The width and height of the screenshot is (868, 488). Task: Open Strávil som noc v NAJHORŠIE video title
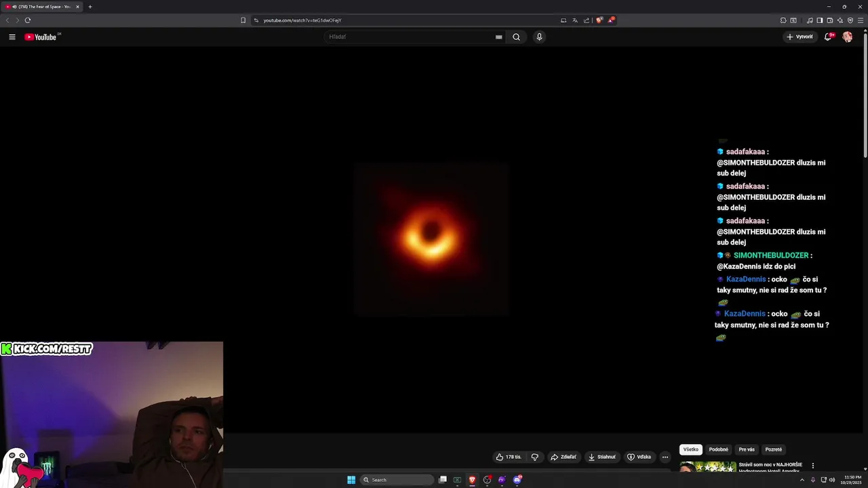(770, 466)
